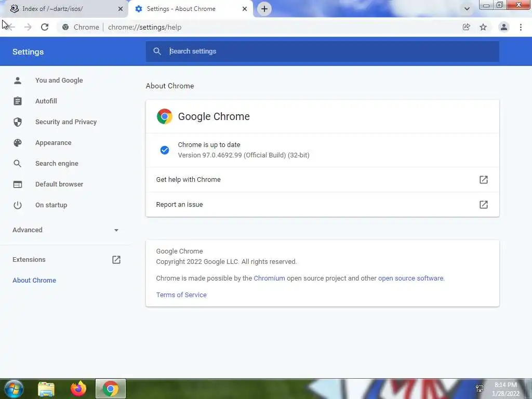Screen dimensions: 532x399
Task: Select About Chrome in the sidebar
Action: click(34, 280)
